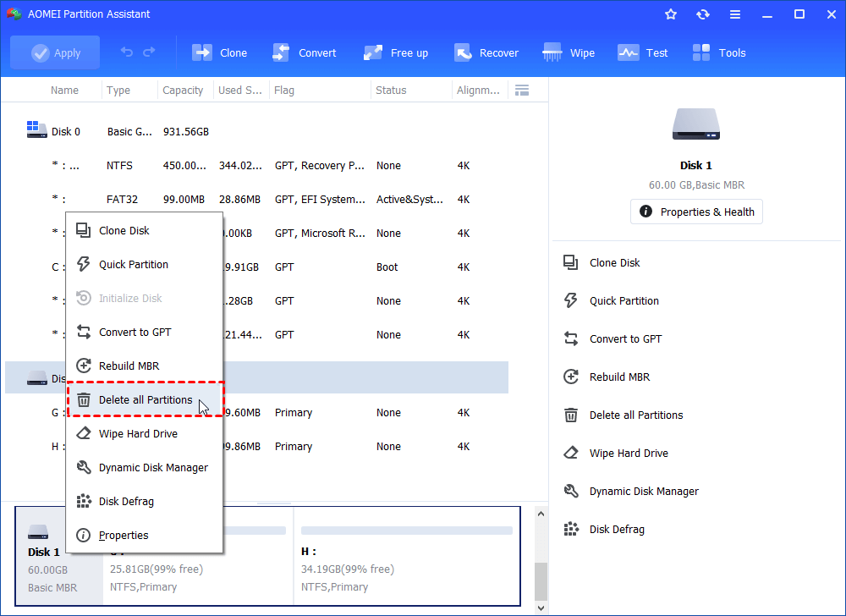Open the Tools toolbar menu

[718, 52]
